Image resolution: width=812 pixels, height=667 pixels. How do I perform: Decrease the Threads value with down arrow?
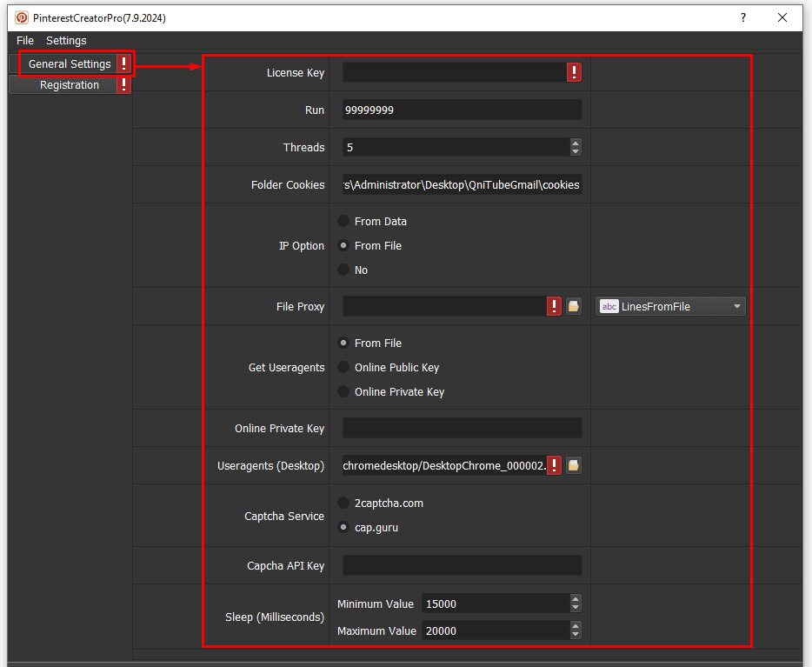(576, 151)
